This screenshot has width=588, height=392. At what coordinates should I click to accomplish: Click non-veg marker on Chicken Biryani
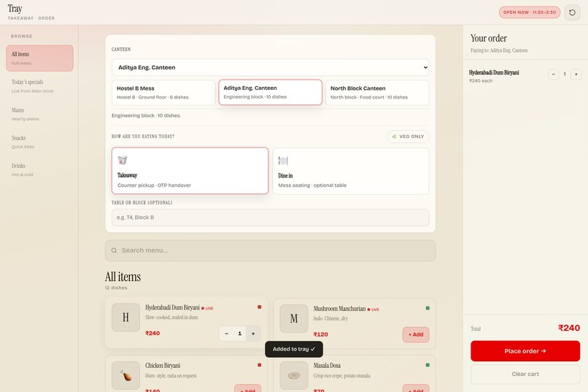point(259,364)
